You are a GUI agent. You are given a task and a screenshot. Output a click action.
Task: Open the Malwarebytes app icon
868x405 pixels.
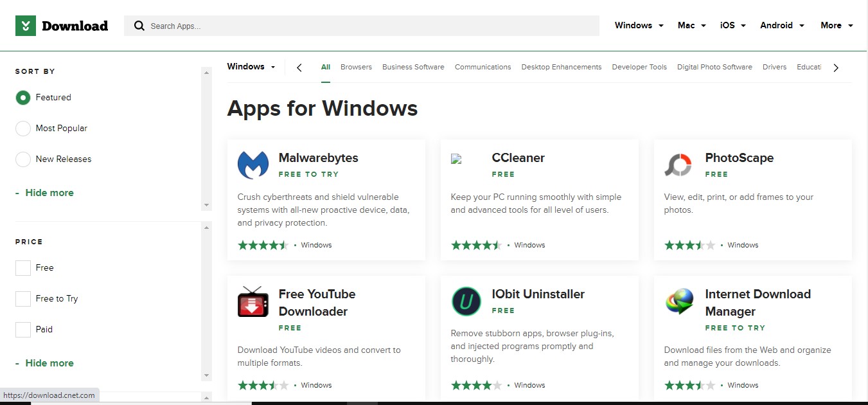pos(253,165)
